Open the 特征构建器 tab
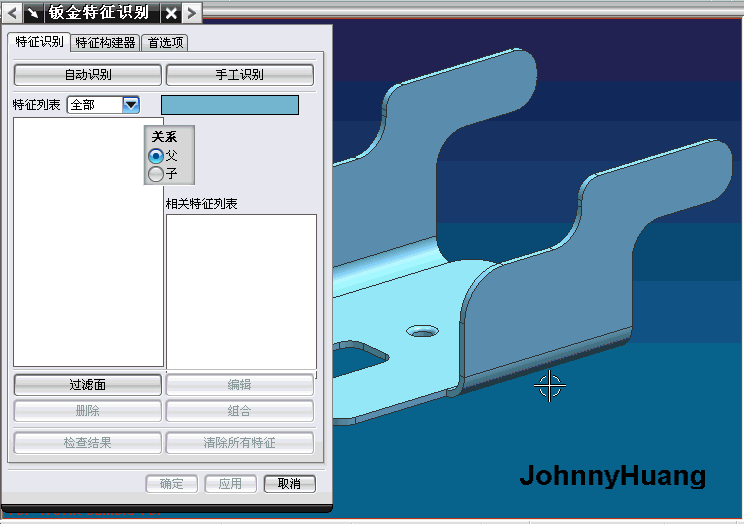This screenshot has height=524, width=744. (x=105, y=43)
